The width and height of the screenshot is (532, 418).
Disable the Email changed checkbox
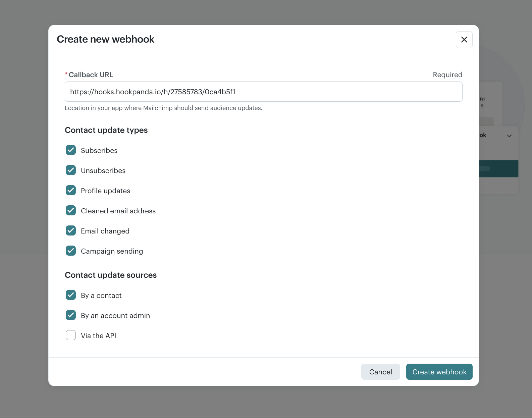coord(71,230)
